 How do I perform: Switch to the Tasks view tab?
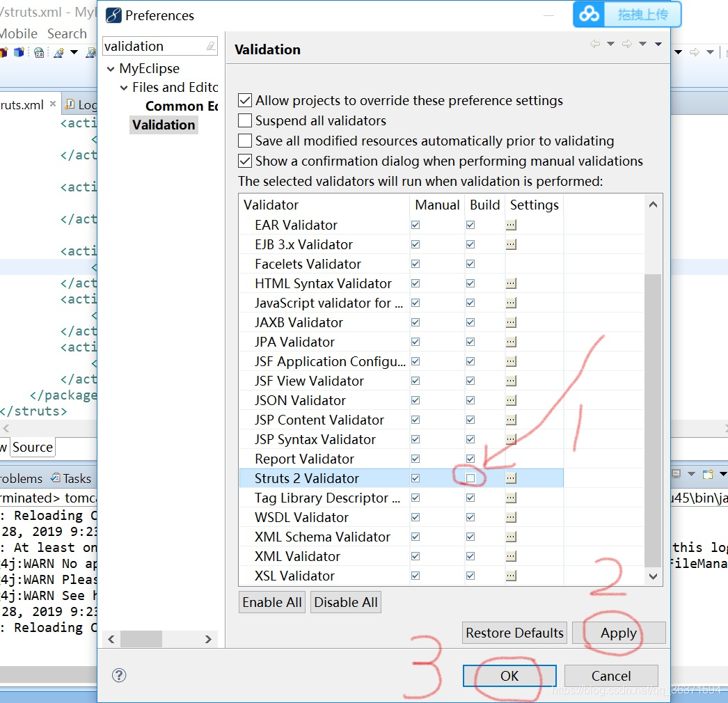pos(72,478)
